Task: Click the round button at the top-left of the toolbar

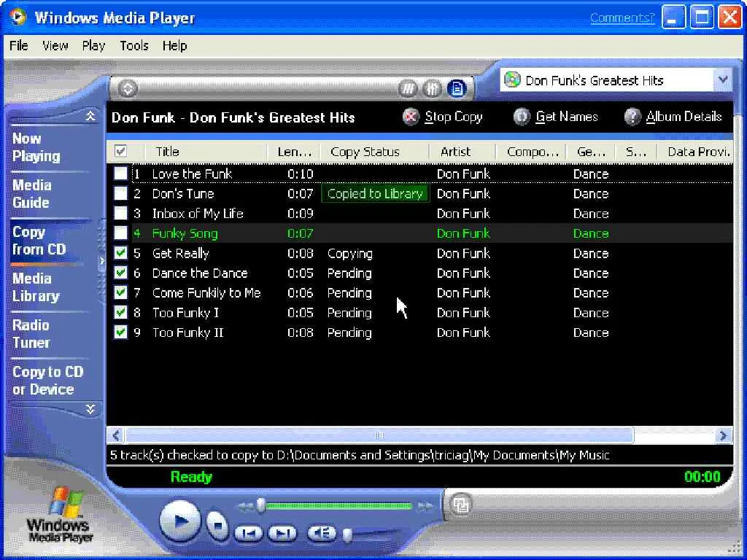Action: click(x=127, y=88)
